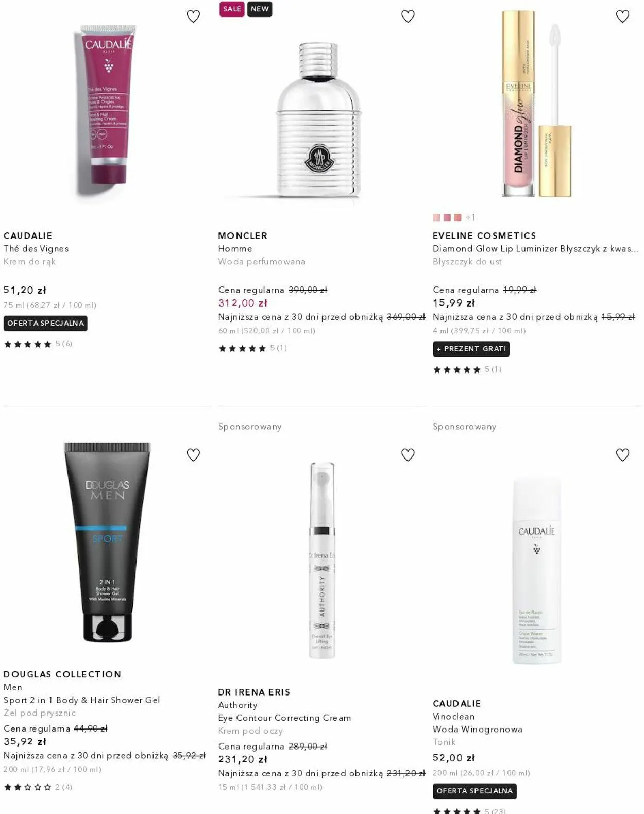Tap heart icon on Caudalie Vinoclean toner

tap(622, 455)
